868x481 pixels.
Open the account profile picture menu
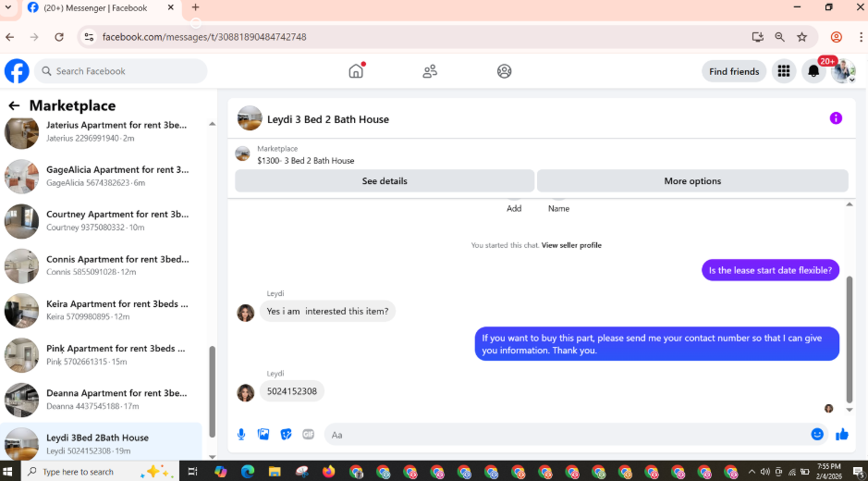click(843, 71)
